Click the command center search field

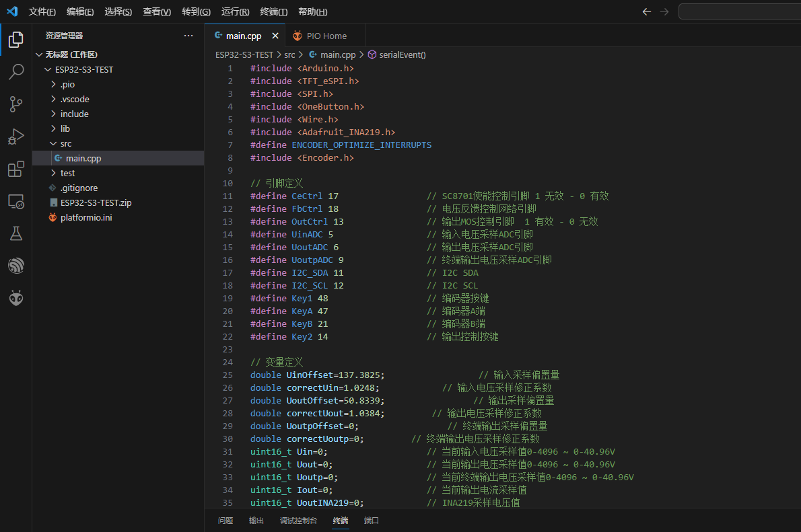click(740, 11)
